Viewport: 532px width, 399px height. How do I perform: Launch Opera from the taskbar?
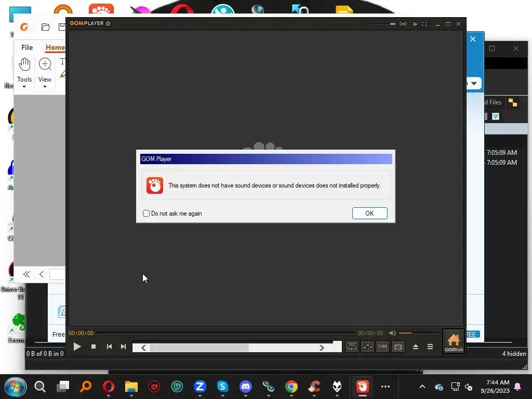coord(109,387)
